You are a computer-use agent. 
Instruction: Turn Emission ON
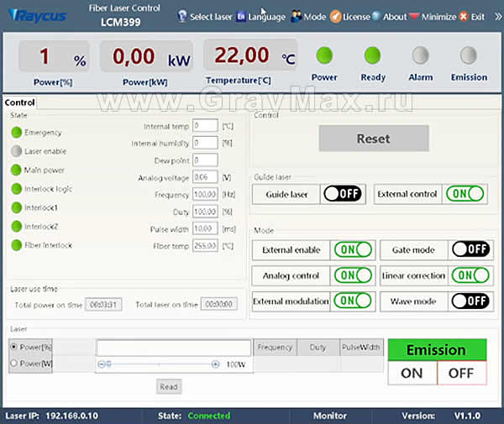412,373
